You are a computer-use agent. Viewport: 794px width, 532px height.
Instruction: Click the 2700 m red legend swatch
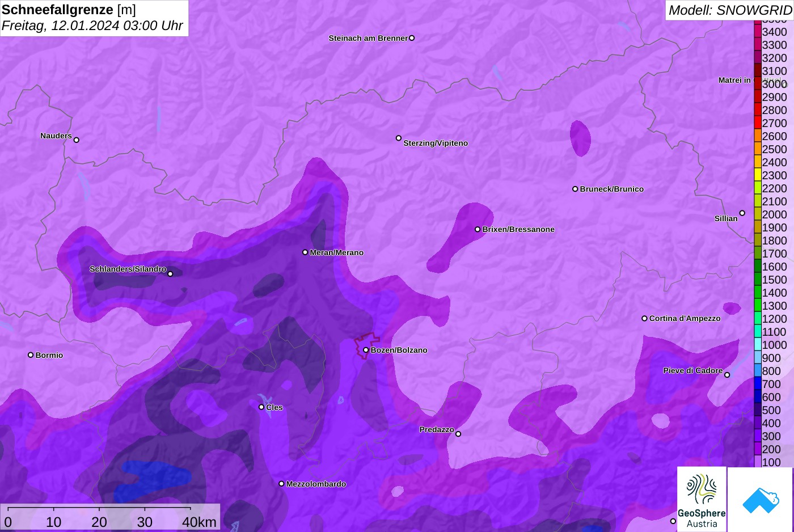[x=758, y=123]
